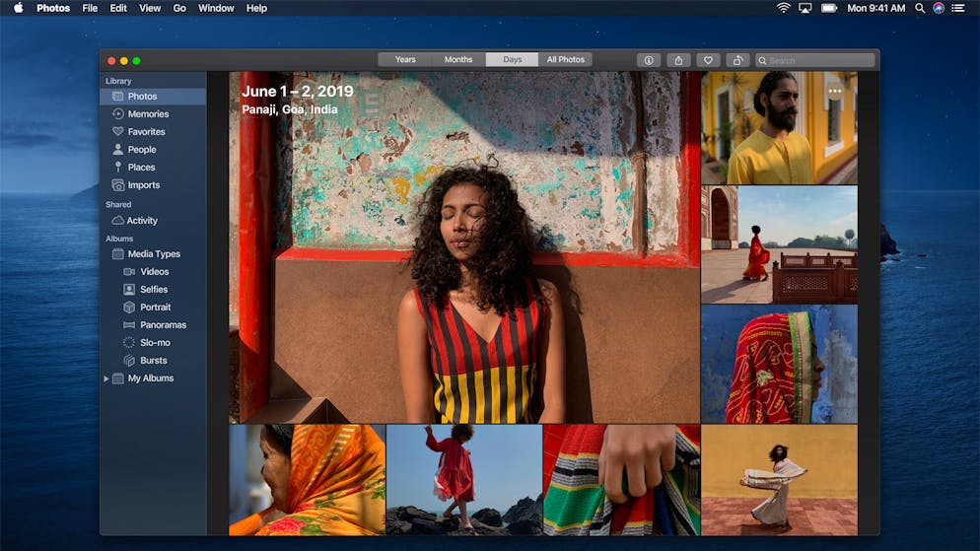The width and height of the screenshot is (980, 551).
Task: Open the Places library section
Action: [141, 168]
